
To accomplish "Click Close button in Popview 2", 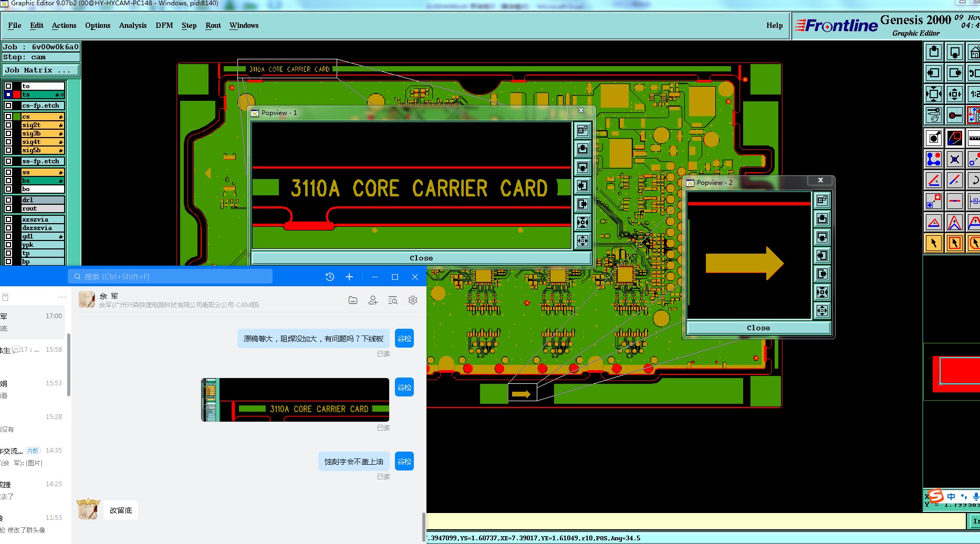I will coord(758,328).
